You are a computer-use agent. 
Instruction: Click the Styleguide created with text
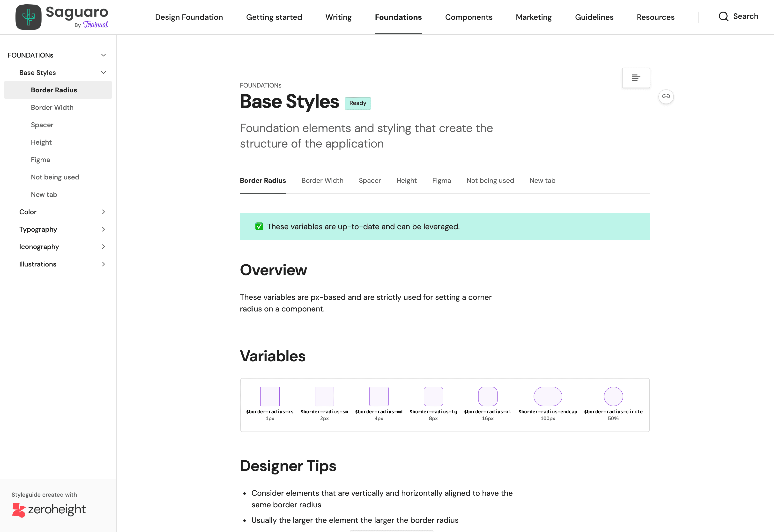tap(44, 495)
